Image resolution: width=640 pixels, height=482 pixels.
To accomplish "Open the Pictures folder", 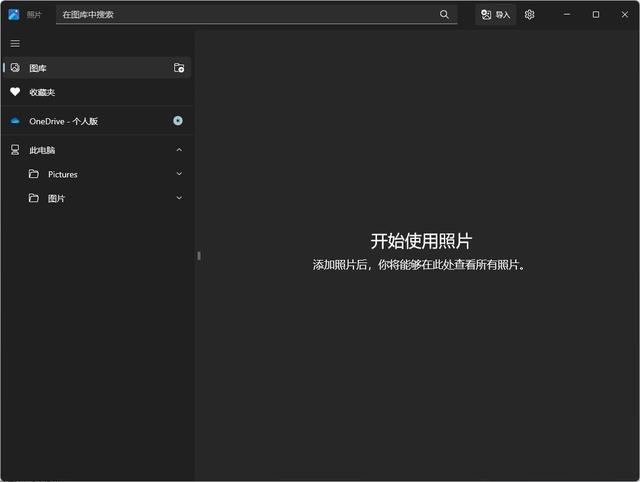I will tap(97, 174).
